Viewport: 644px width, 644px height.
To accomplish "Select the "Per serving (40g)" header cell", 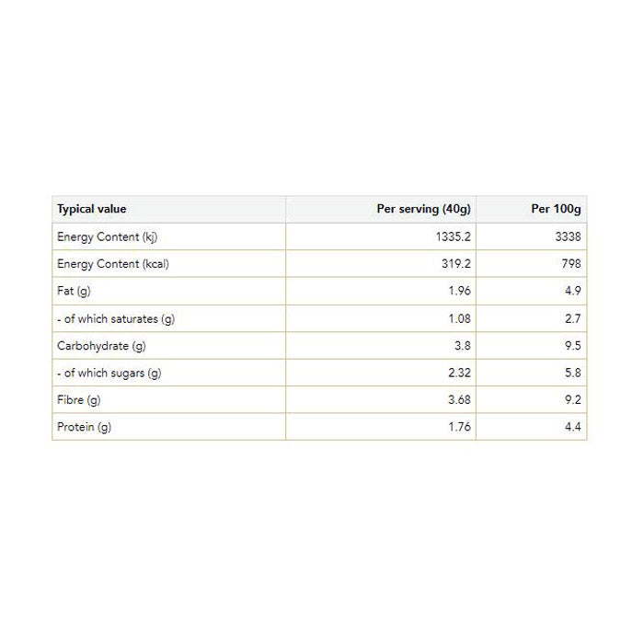I will point(423,209).
